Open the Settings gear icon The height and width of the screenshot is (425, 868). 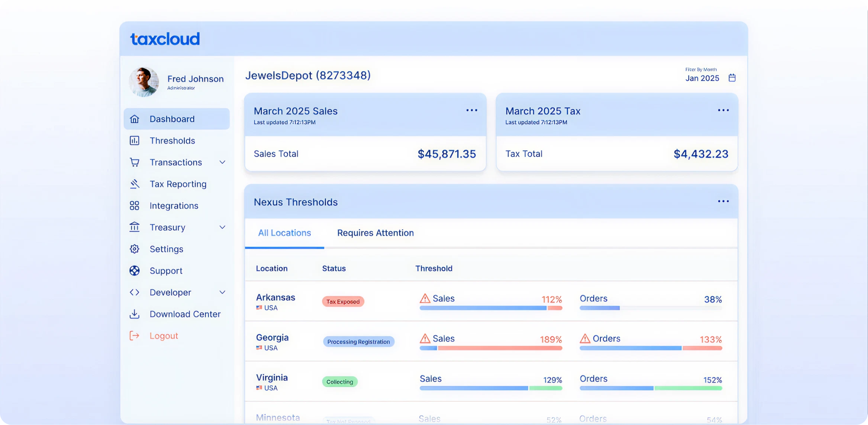tap(134, 249)
